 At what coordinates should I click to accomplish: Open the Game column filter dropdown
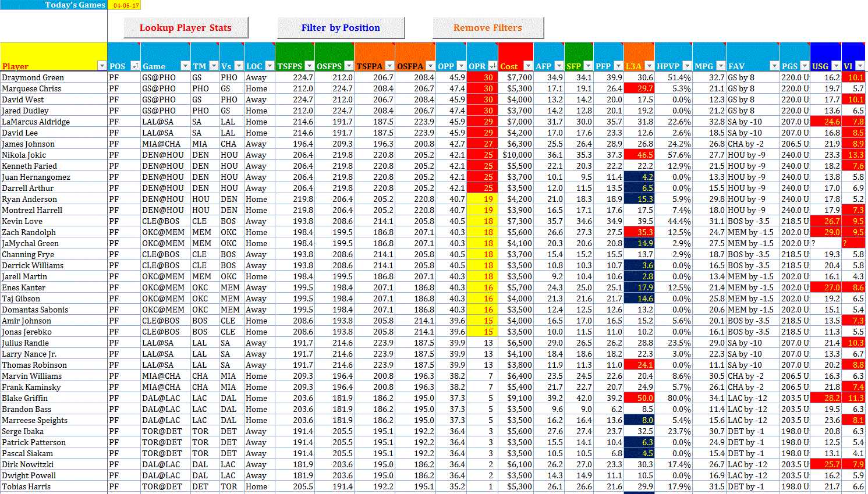click(185, 66)
